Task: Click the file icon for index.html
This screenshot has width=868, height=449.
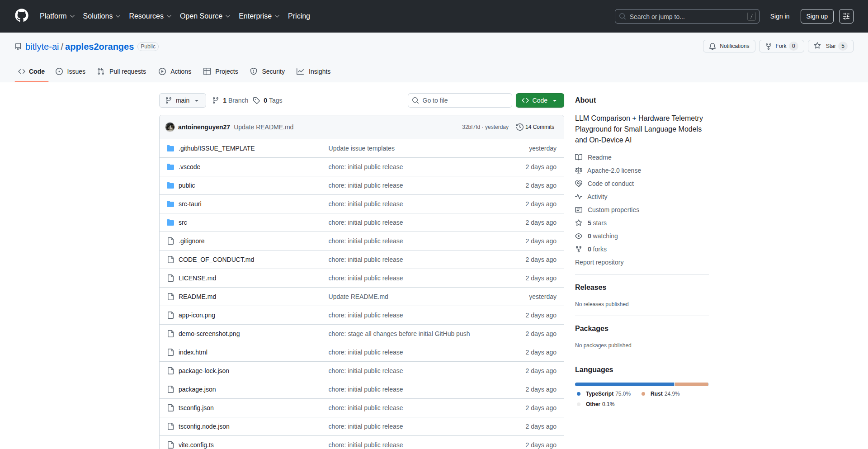Action: click(170, 352)
